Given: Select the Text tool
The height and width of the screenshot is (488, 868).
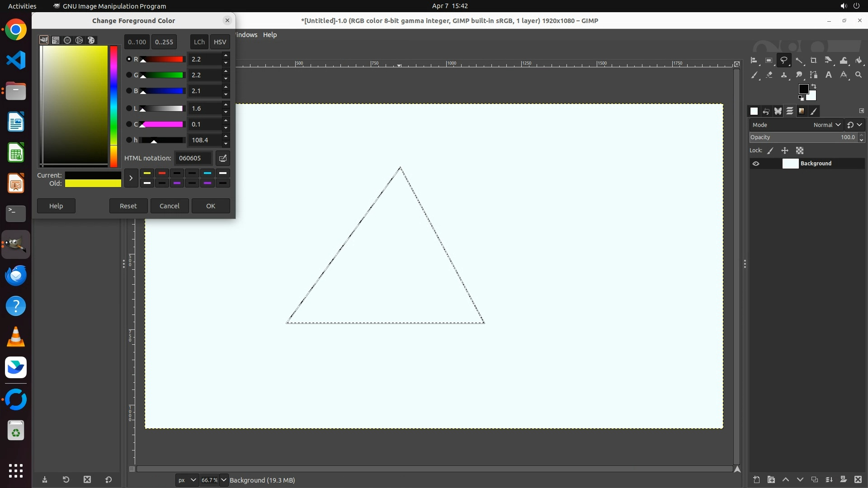Looking at the screenshot, I should 829,75.
